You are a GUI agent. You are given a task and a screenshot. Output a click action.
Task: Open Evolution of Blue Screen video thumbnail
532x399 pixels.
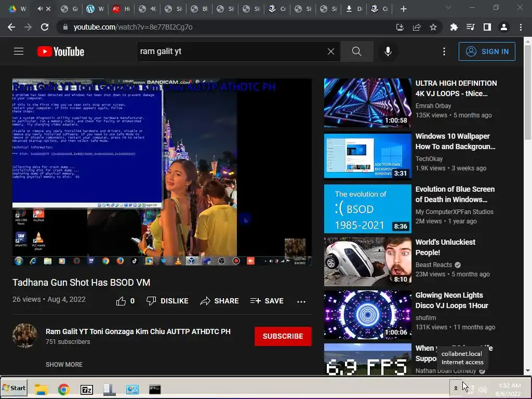[368, 209]
